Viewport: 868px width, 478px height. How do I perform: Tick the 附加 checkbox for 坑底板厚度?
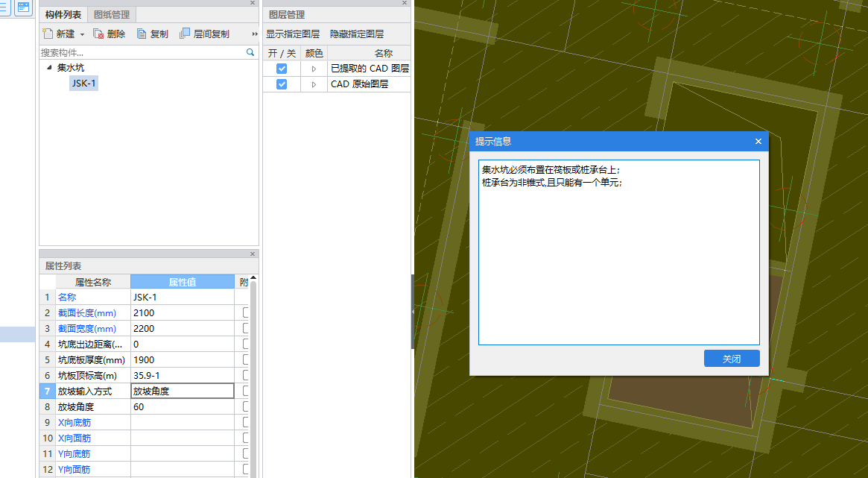click(x=246, y=359)
